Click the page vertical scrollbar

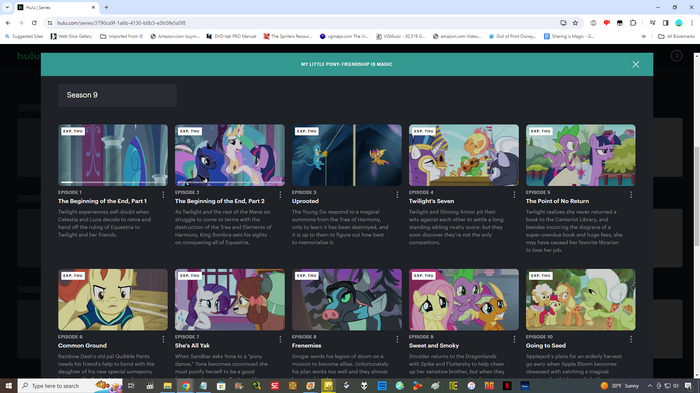[x=696, y=196]
